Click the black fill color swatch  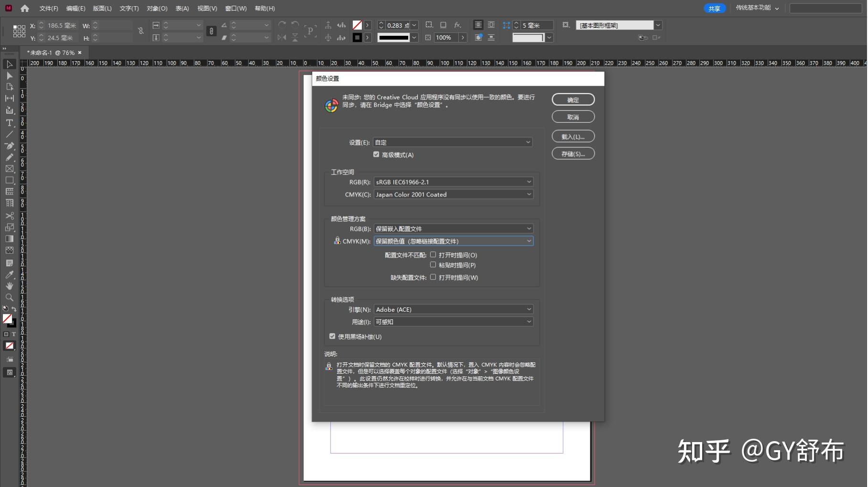358,37
